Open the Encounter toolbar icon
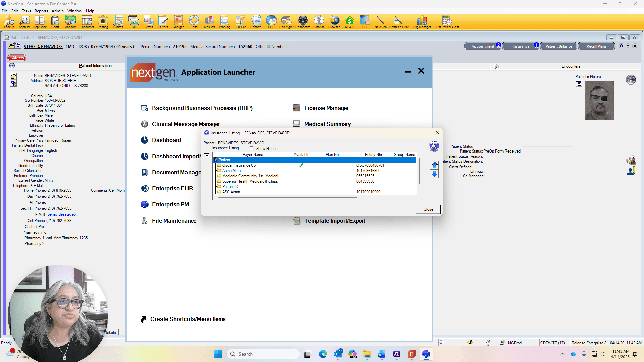The height and width of the screenshot is (362, 644). pyautogui.click(x=87, y=22)
